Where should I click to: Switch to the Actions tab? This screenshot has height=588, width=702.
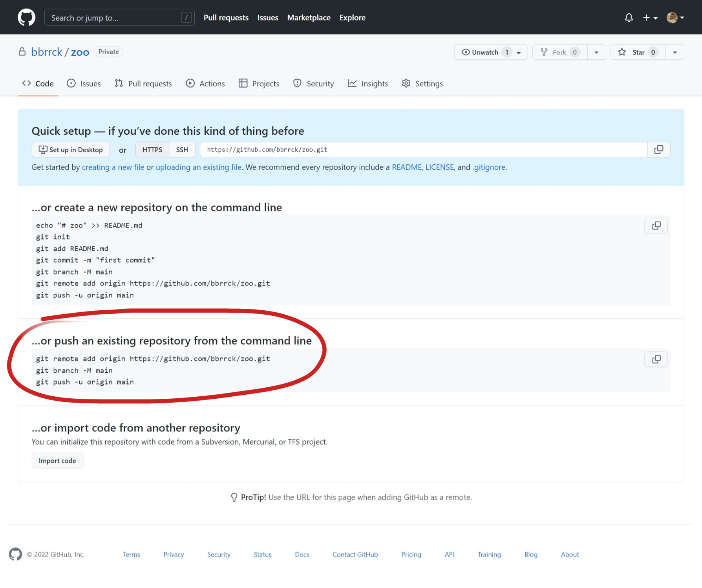(205, 84)
